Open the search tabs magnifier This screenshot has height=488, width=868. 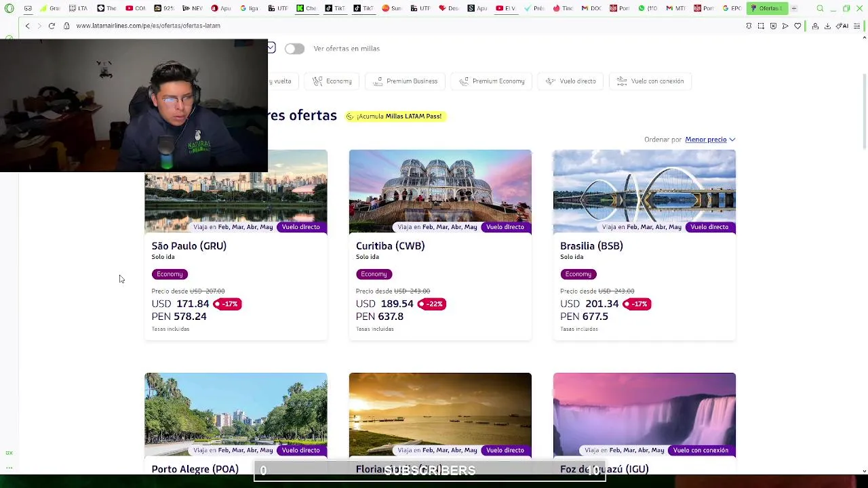tap(820, 8)
